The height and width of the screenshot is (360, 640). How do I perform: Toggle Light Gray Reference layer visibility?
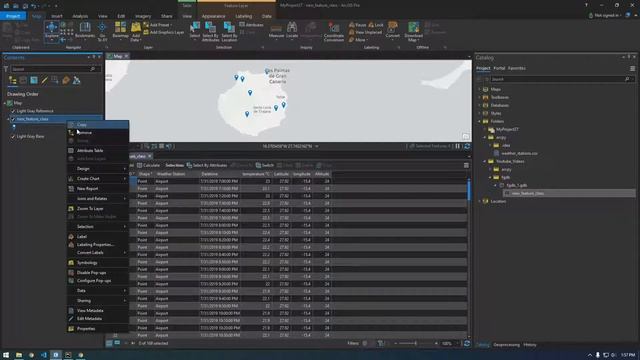[x=13, y=111]
